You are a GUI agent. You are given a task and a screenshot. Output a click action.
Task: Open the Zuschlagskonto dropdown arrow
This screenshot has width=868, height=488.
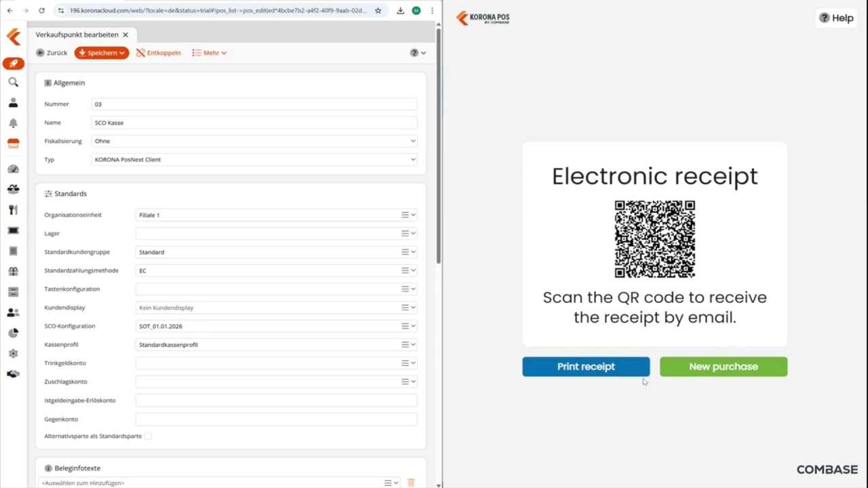413,382
